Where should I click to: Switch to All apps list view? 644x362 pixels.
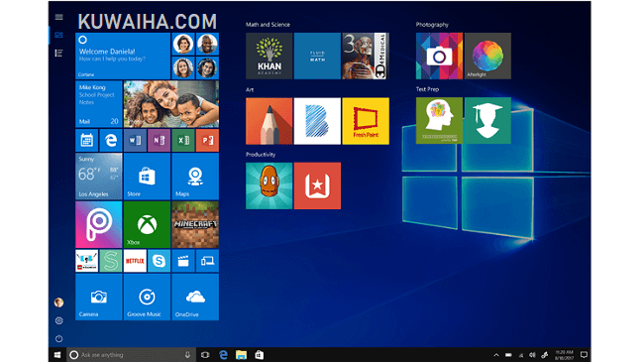(x=58, y=54)
